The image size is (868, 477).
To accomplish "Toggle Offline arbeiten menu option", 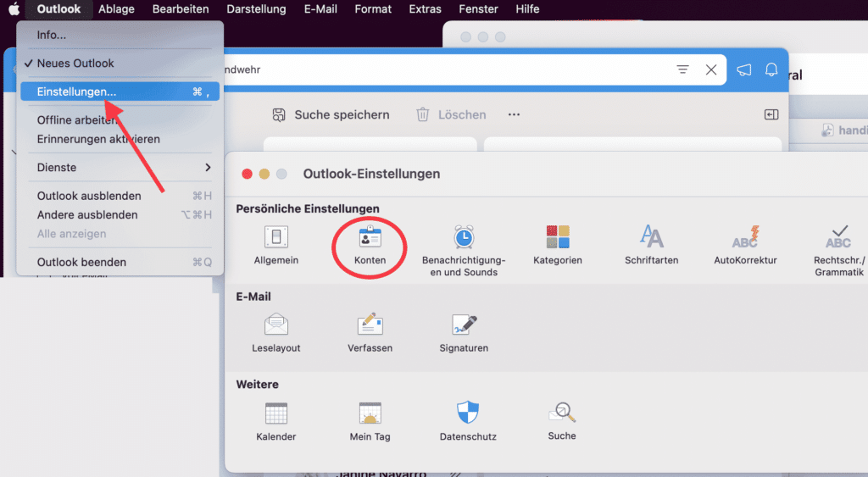I will click(x=76, y=120).
